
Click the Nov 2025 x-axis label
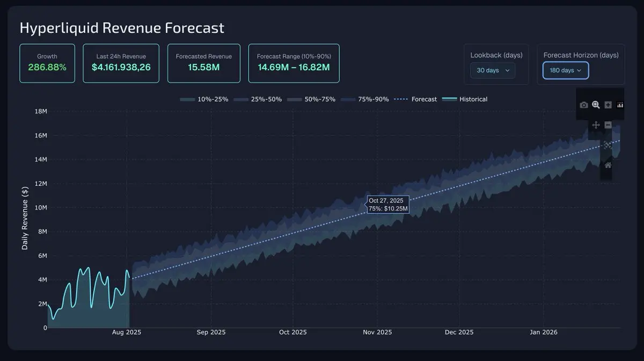[x=377, y=333]
